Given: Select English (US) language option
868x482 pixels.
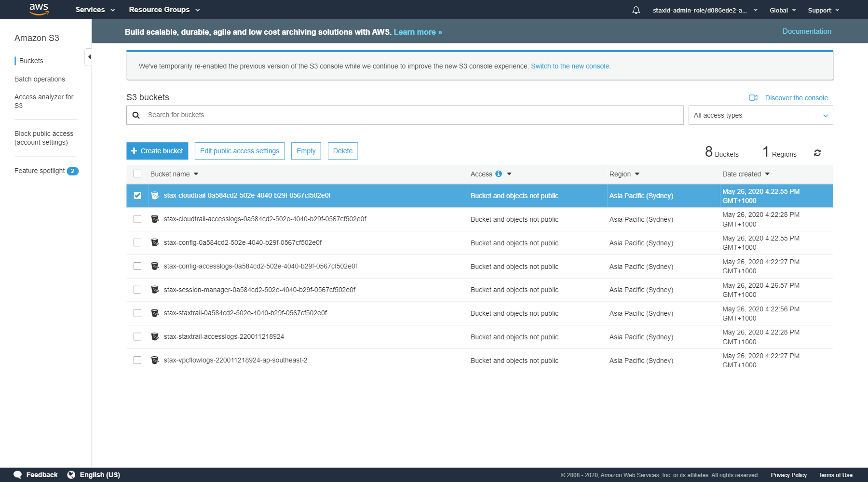Looking at the screenshot, I should tap(100, 475).
